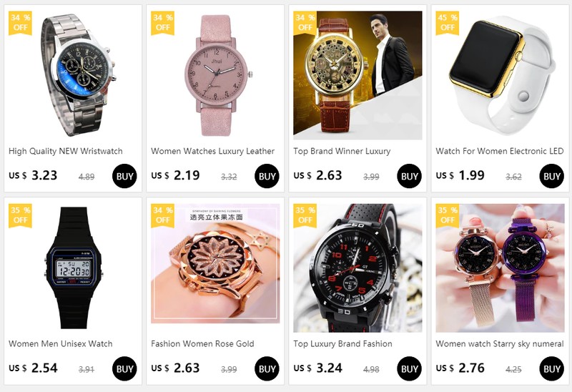Click the 35% OFF badge on Unisex Watch
The height and width of the screenshot is (392, 572).
tap(21, 216)
